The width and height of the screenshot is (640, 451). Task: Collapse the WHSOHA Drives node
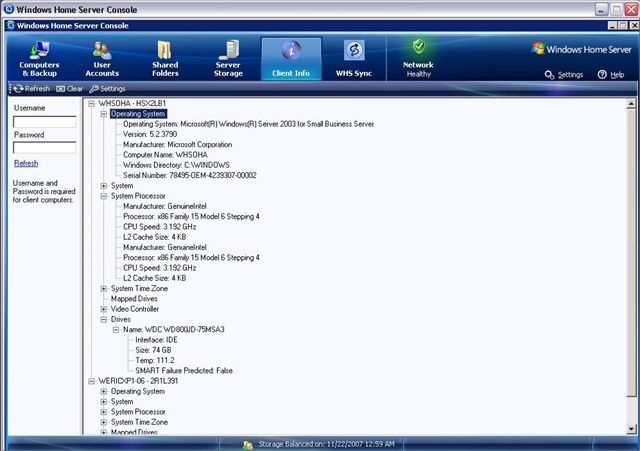pos(104,319)
